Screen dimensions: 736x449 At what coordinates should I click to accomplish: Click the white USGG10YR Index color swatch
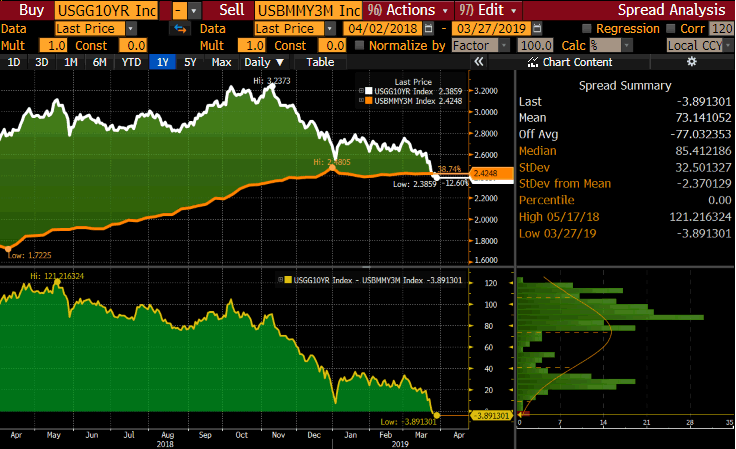368,91
